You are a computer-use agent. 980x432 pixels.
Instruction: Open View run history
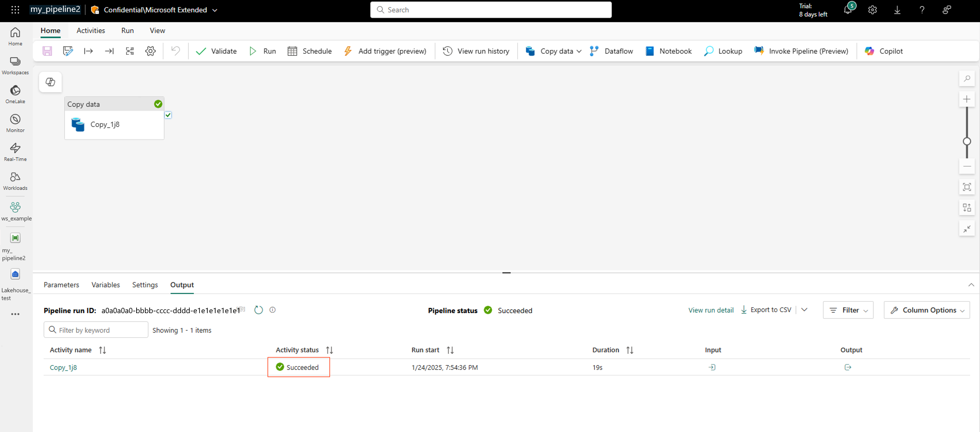(x=476, y=51)
